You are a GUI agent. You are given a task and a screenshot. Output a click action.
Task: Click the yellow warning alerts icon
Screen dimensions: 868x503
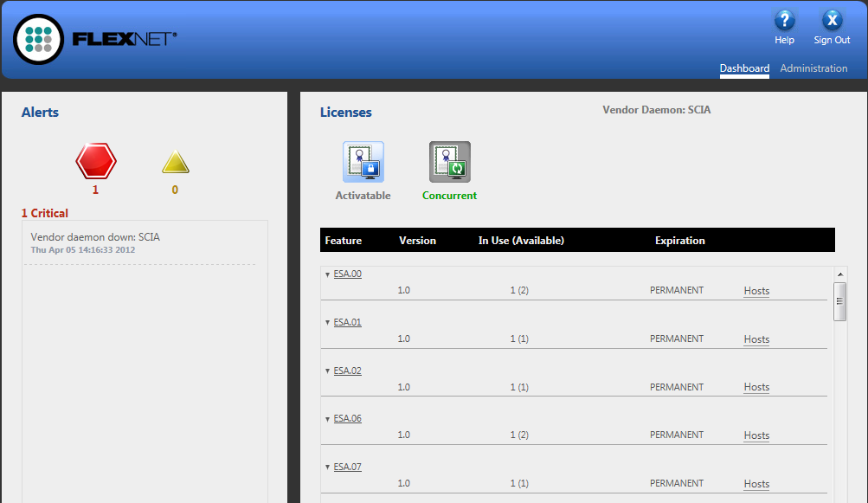pos(176,162)
